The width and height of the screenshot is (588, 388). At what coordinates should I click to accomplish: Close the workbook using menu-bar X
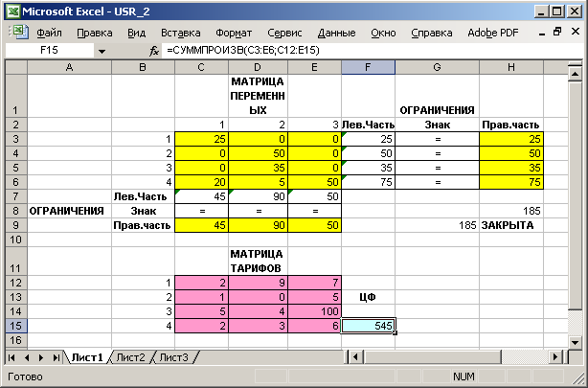[x=576, y=32]
